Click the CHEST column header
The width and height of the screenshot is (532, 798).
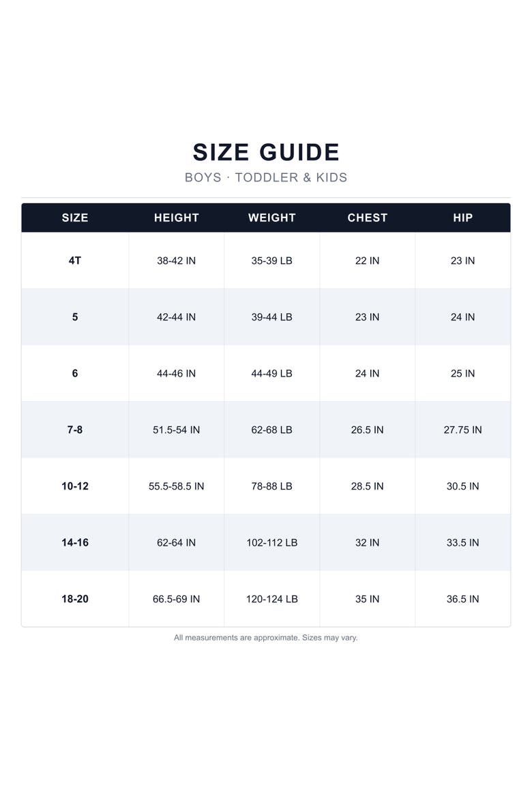[x=367, y=218]
